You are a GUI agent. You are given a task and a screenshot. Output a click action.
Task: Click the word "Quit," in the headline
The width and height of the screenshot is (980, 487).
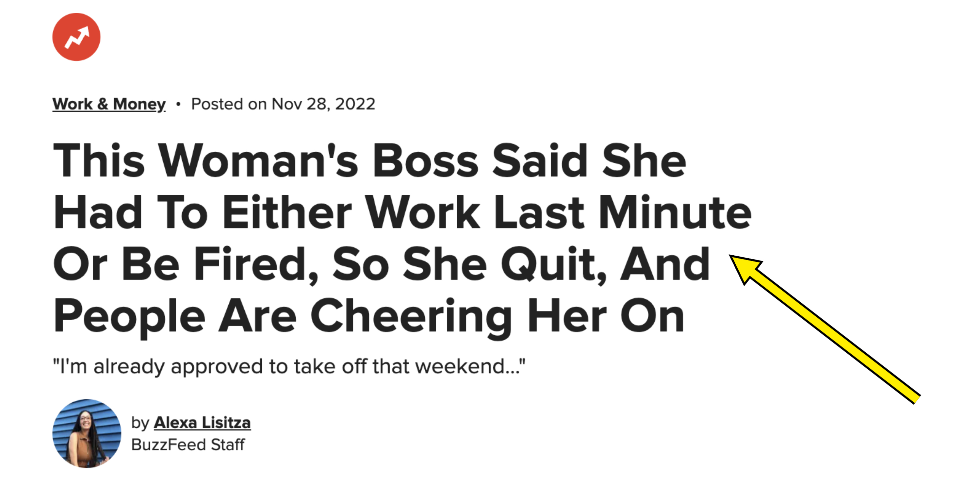click(553, 264)
